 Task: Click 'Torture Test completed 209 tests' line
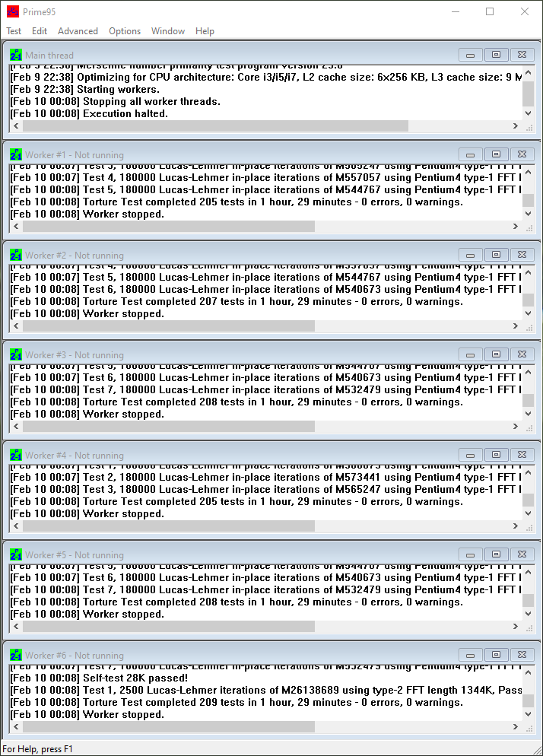237,703
